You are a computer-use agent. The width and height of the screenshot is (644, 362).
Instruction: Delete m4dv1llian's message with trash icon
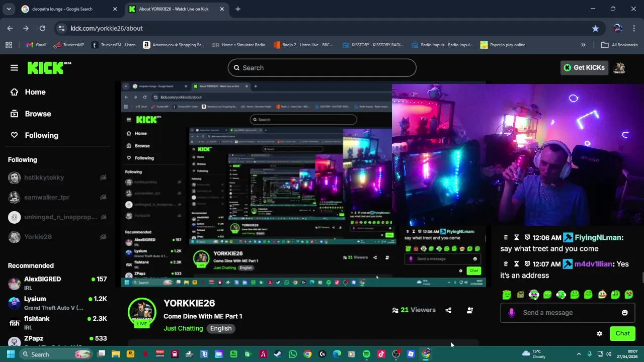(506, 264)
